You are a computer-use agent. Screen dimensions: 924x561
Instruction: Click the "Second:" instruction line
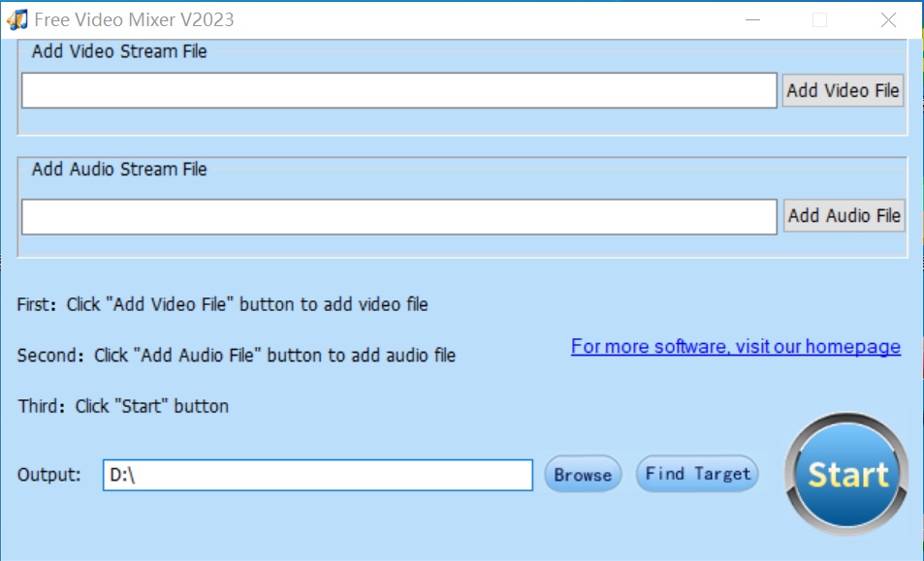coord(236,355)
